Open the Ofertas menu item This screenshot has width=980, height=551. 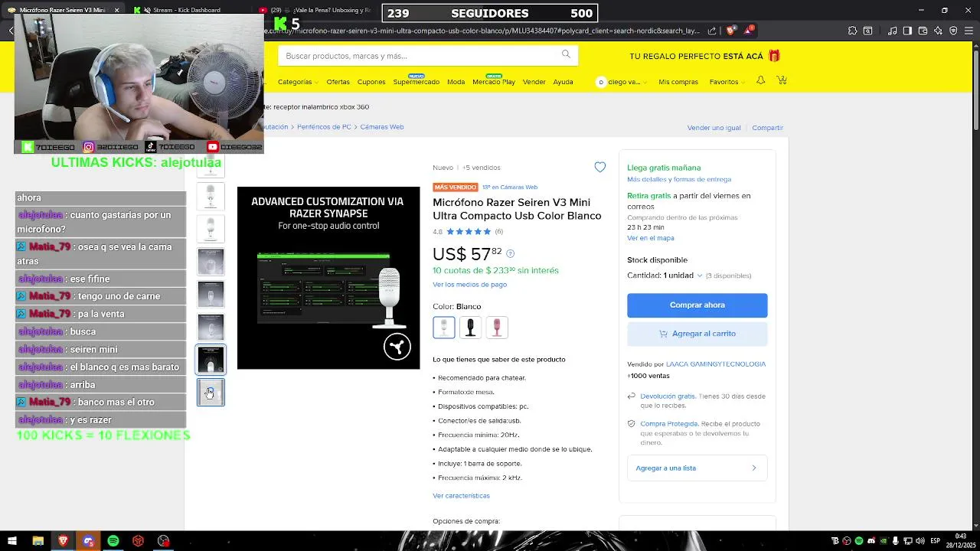point(338,82)
